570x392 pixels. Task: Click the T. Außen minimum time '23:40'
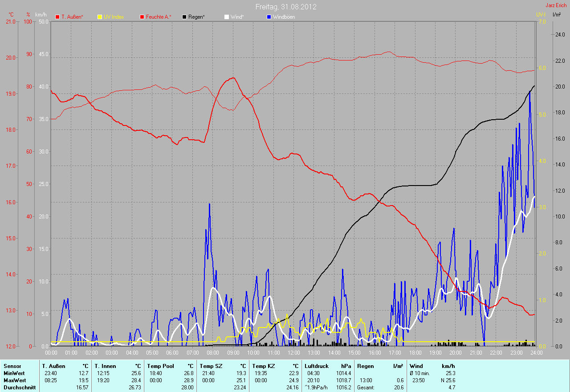50,373
